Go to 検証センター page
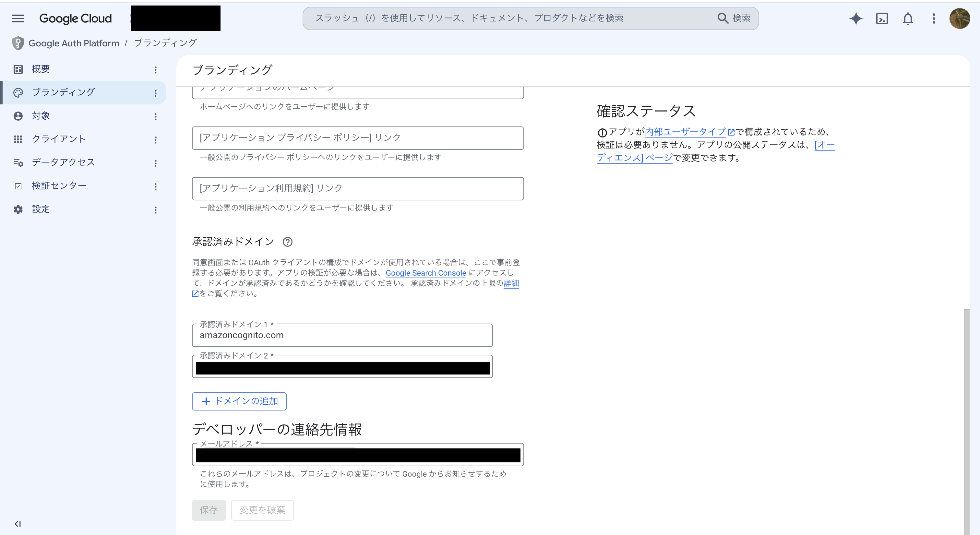Image resolution: width=980 pixels, height=535 pixels. 83,186
